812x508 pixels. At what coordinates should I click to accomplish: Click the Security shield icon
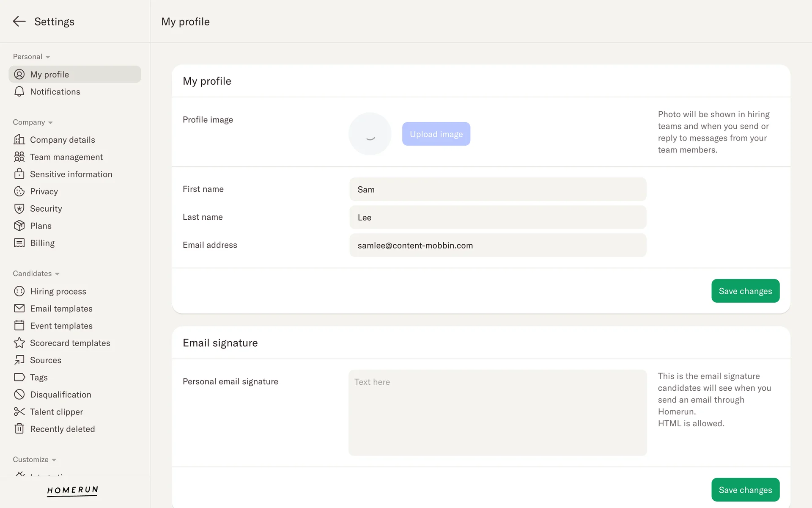tap(19, 209)
